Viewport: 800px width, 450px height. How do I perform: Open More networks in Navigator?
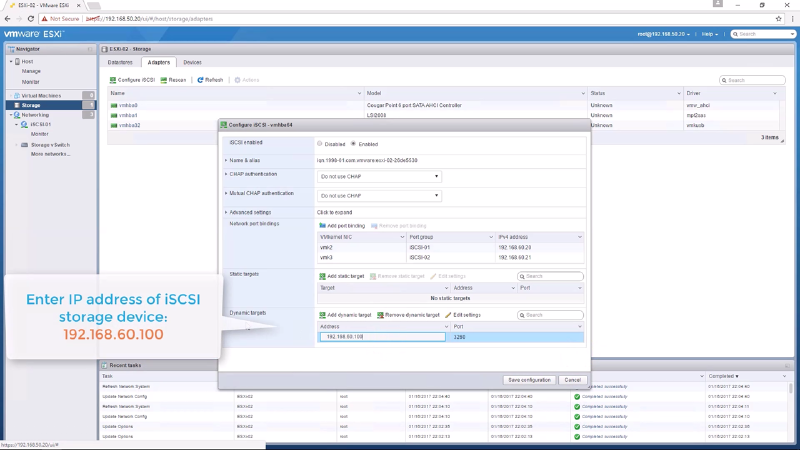coord(51,154)
